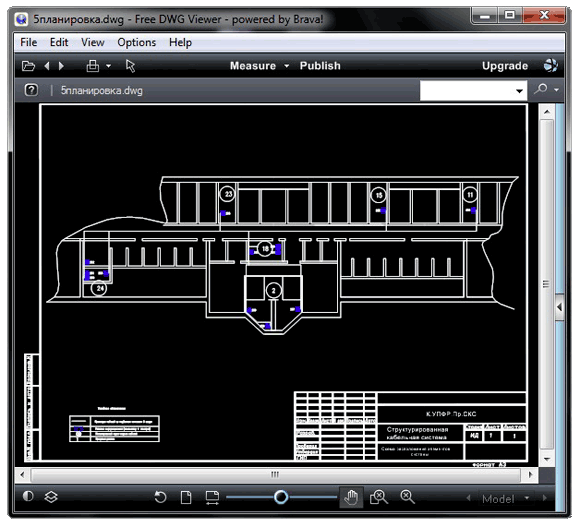The height and width of the screenshot is (527, 580).
Task: Click the Print icon
Action: point(92,66)
